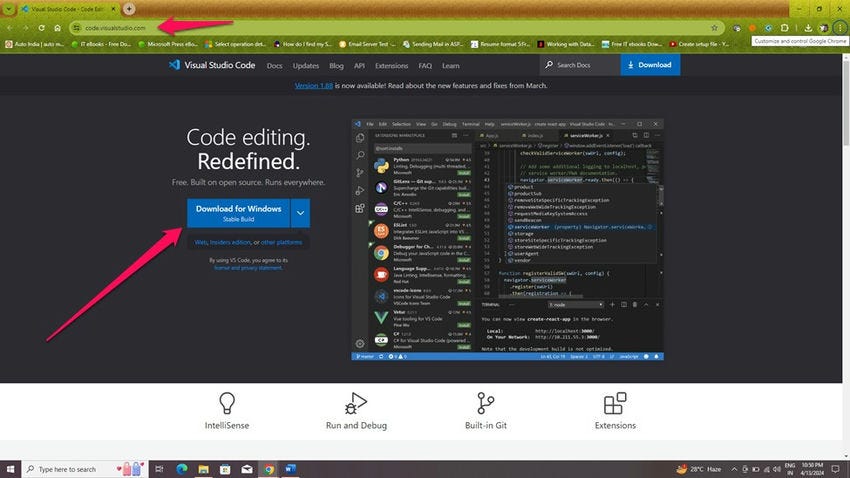Screen dimensions: 850x478
Task: Go to the Extensions navigation link
Action: [391, 66]
